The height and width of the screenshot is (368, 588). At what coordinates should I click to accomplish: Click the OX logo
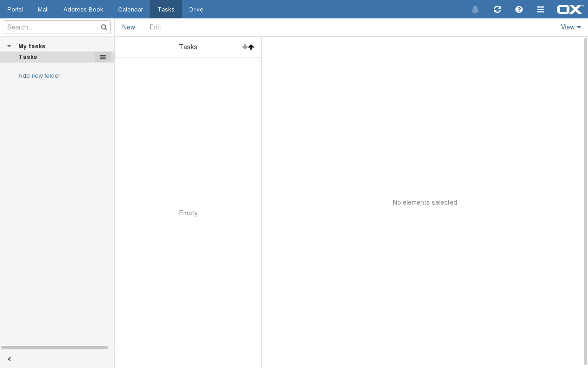(570, 9)
